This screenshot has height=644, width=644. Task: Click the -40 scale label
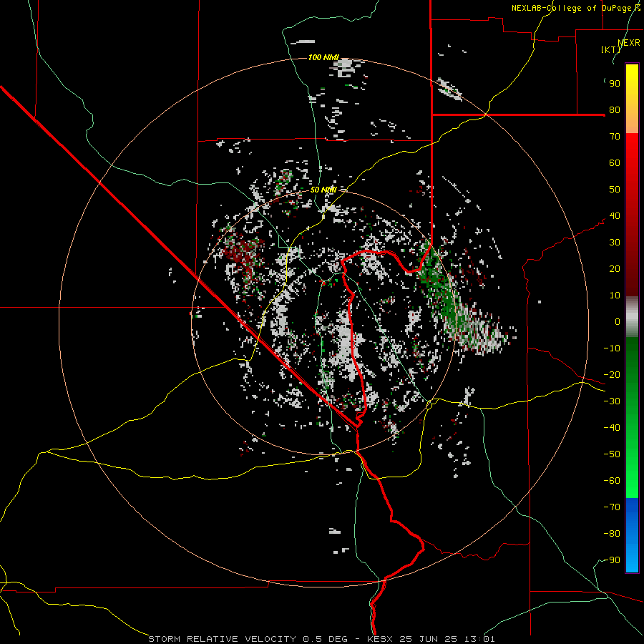click(612, 428)
